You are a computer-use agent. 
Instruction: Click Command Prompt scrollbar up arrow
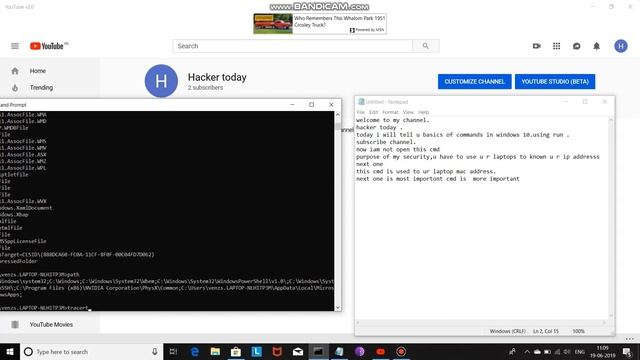coord(338,115)
